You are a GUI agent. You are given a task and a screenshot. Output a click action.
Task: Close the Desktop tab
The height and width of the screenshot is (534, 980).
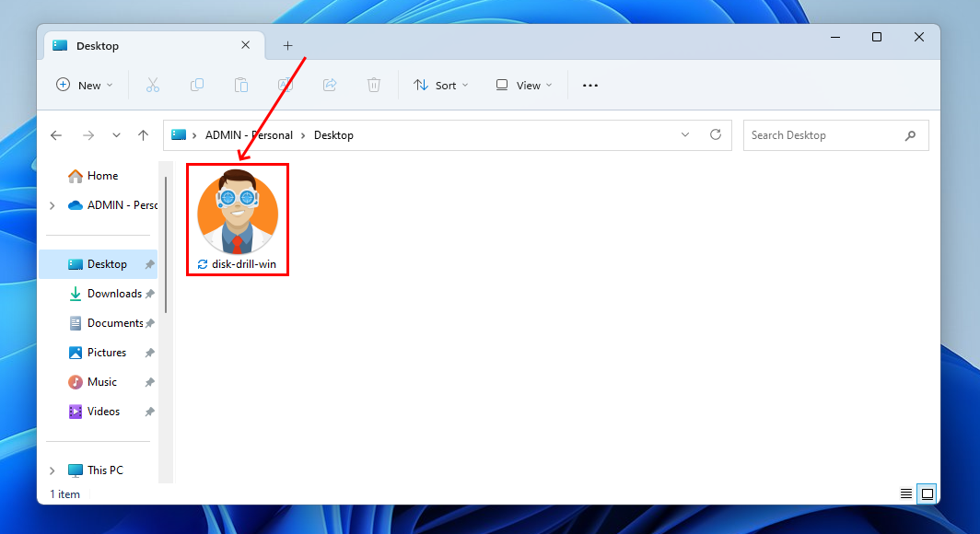point(246,45)
